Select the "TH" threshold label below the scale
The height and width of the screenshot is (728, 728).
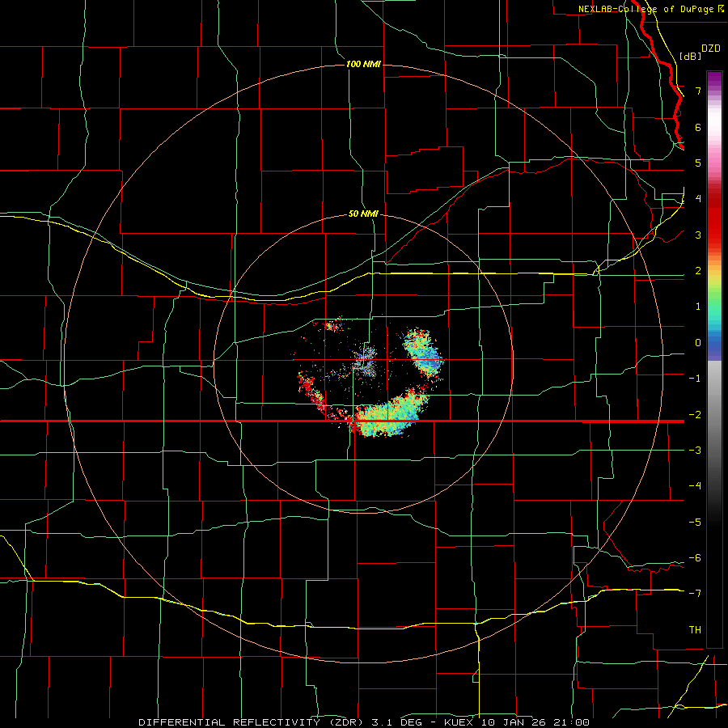point(695,630)
